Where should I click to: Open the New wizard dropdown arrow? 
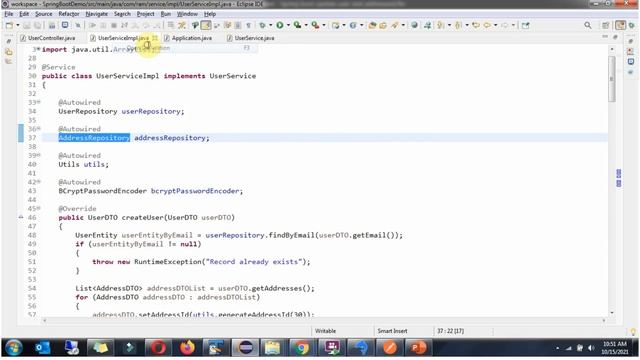tap(18, 25)
